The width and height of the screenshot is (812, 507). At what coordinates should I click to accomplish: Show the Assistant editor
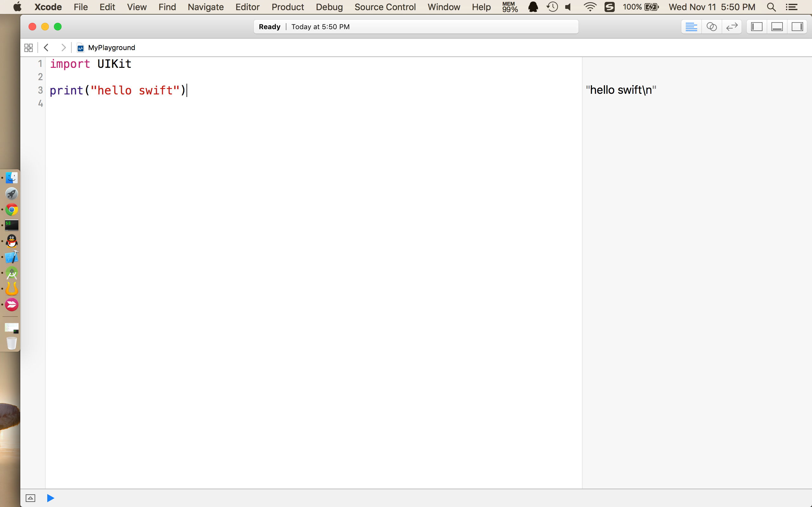711,27
